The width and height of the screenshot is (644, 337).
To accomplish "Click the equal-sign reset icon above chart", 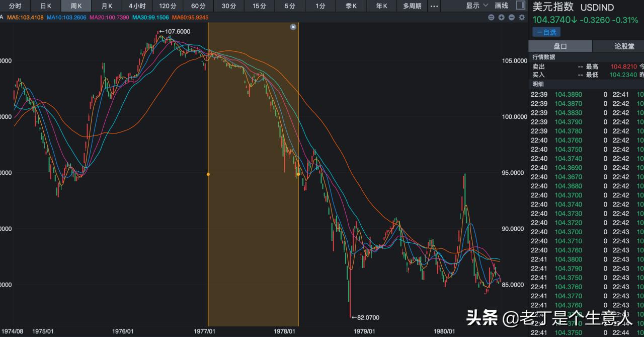I will coord(492,17).
